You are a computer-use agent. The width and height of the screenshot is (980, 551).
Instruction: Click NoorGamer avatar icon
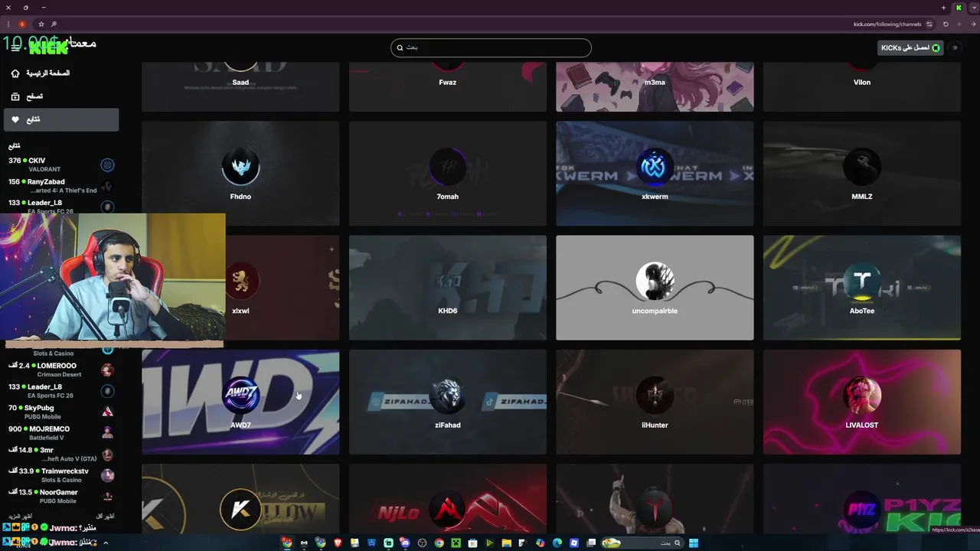point(107,496)
